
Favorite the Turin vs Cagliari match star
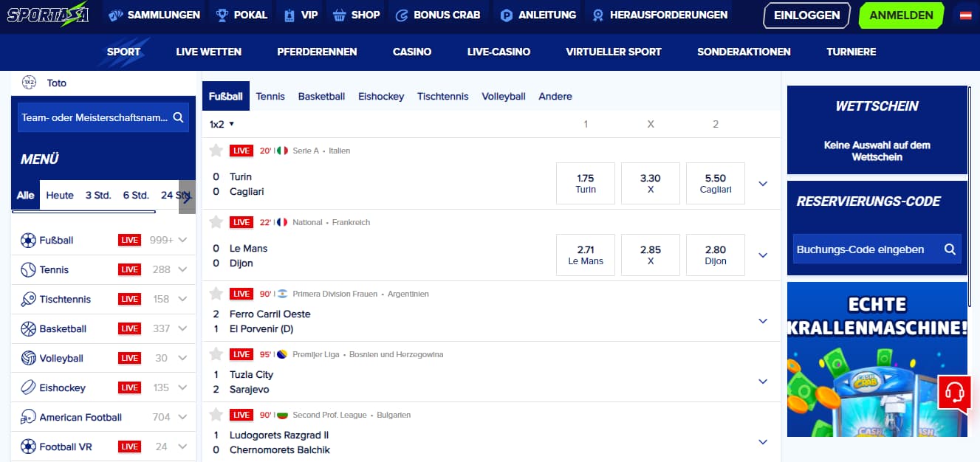click(216, 151)
